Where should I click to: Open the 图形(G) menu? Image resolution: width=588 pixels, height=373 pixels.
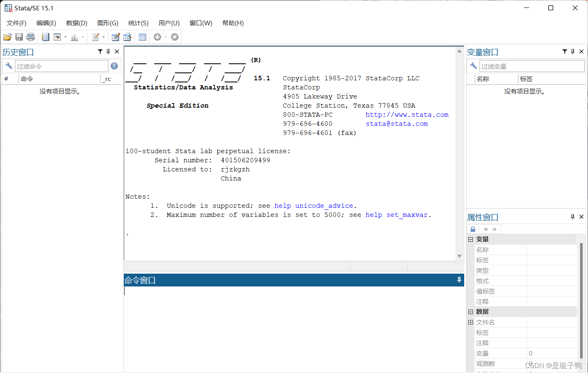pos(108,23)
